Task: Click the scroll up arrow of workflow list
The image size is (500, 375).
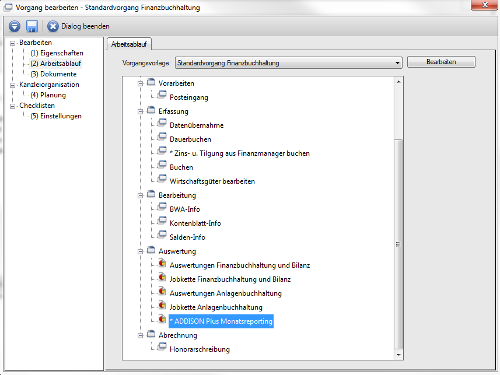Action: [x=398, y=82]
